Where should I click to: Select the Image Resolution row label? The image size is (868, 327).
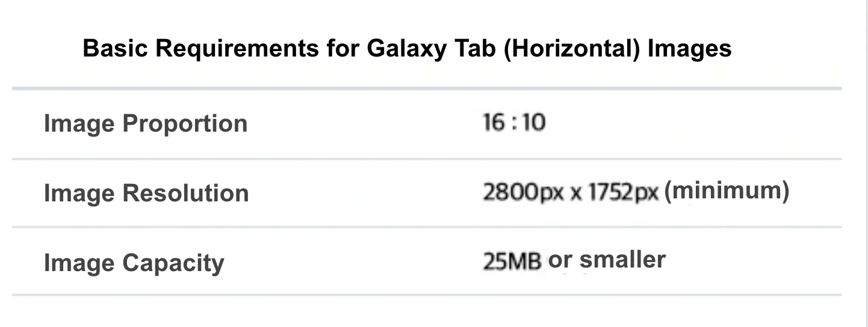coord(146,194)
